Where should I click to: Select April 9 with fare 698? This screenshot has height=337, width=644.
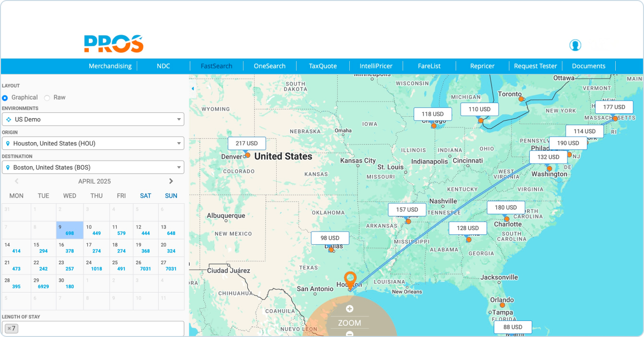[70, 230]
